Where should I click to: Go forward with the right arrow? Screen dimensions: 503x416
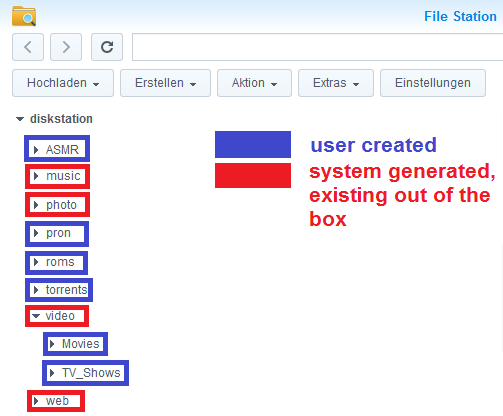tap(66, 47)
